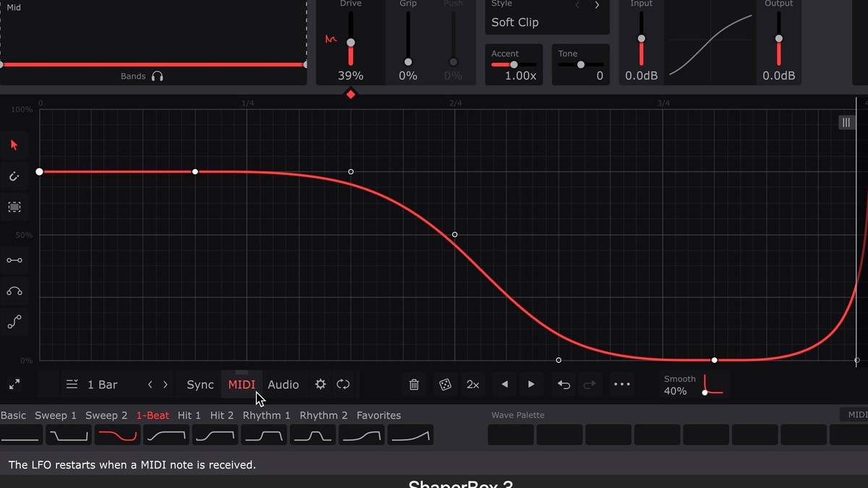The height and width of the screenshot is (488, 868).
Task: Select the S-curve drawing tool
Action: coord(14,322)
